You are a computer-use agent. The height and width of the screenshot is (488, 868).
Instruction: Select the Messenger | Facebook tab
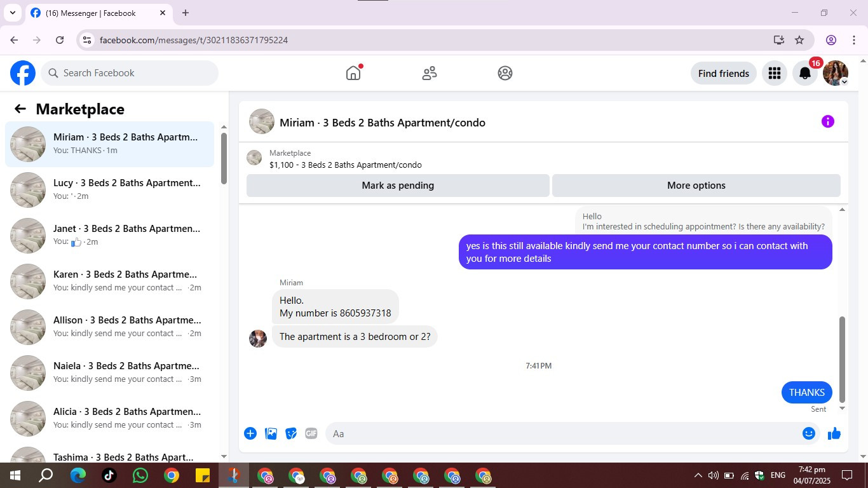click(x=98, y=13)
